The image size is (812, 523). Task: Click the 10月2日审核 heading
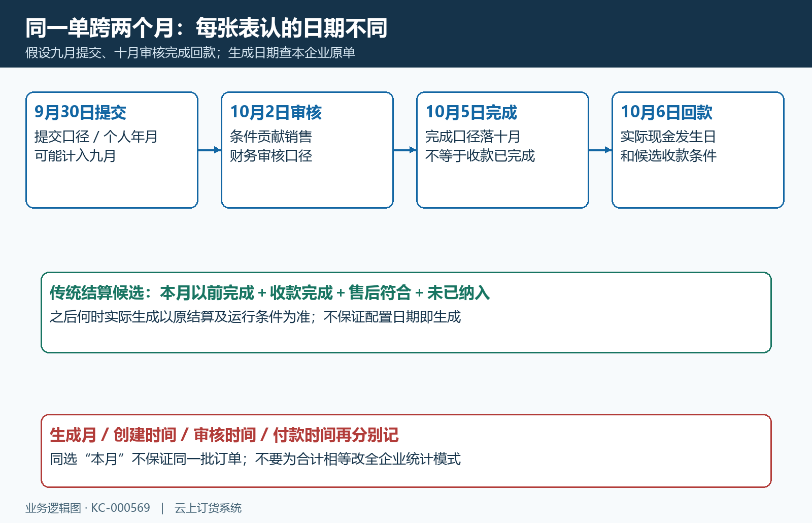coord(276,112)
